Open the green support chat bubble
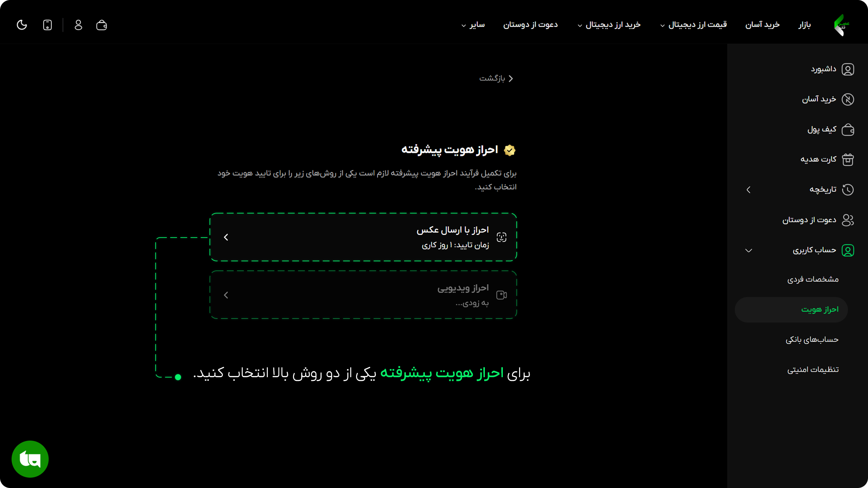868x488 pixels. (30, 459)
